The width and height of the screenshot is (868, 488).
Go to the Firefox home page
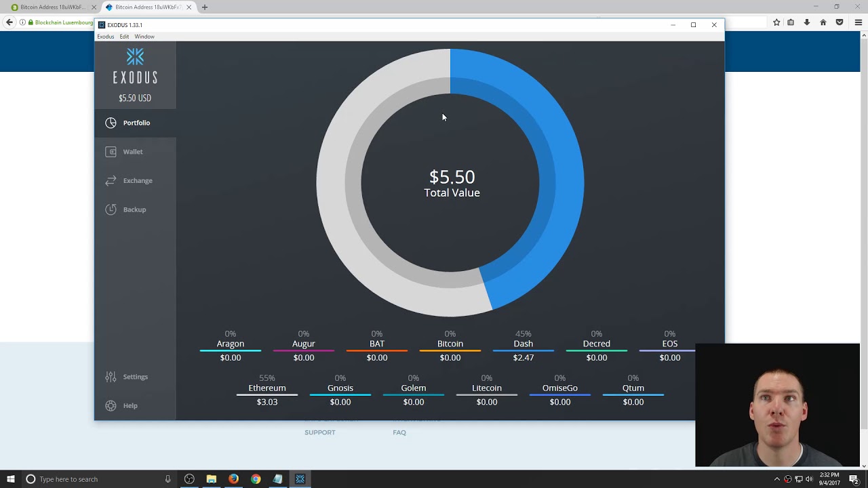click(823, 22)
